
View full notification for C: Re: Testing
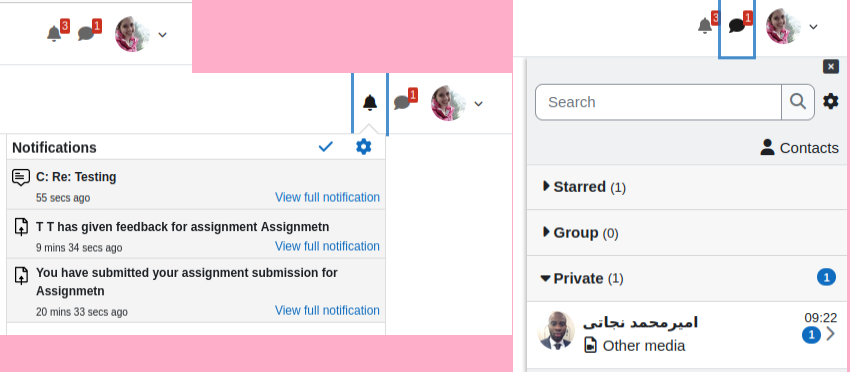tap(327, 197)
